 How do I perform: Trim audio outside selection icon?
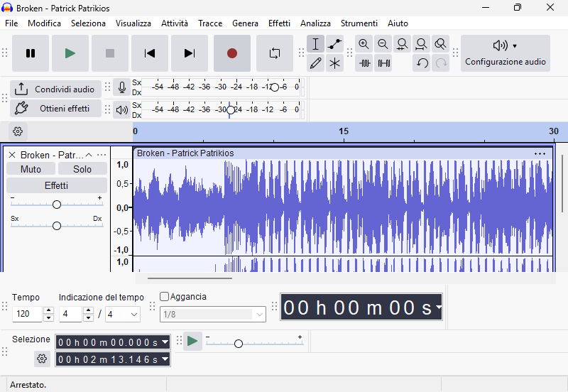[364, 63]
